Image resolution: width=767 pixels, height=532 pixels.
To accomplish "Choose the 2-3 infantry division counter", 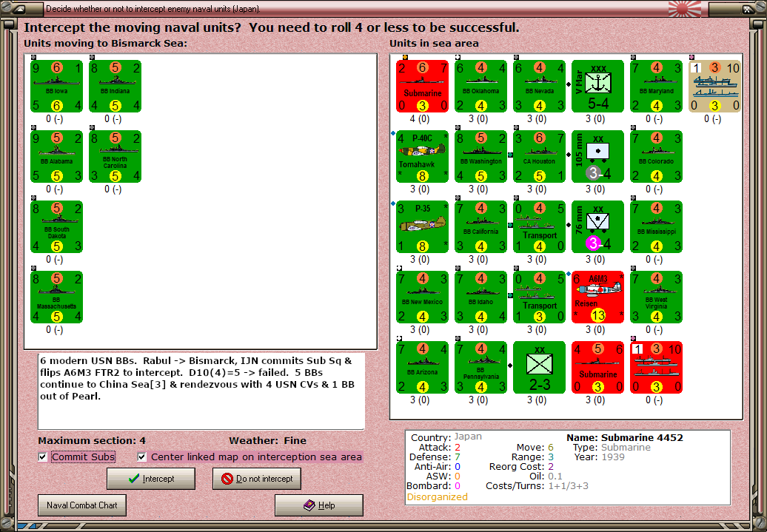I will tap(540, 368).
